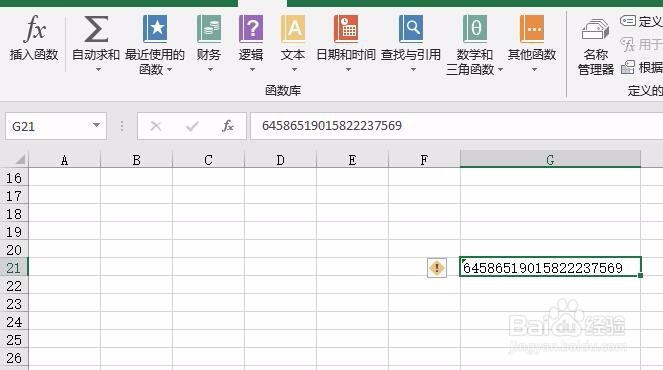The height and width of the screenshot is (370, 663).
Task: Open the Date and Time (日期和时间) functions icon
Action: 346,29
